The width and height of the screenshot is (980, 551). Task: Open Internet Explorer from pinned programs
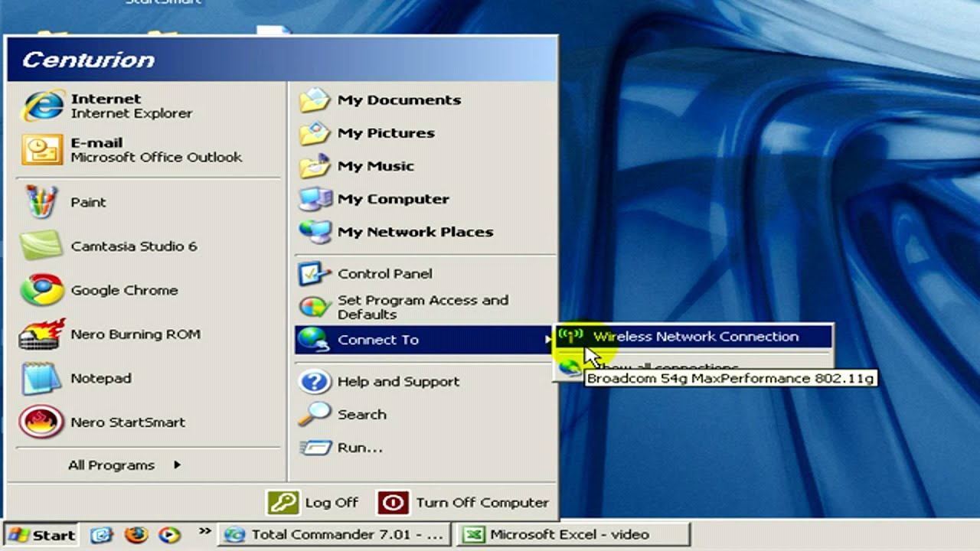click(107, 106)
